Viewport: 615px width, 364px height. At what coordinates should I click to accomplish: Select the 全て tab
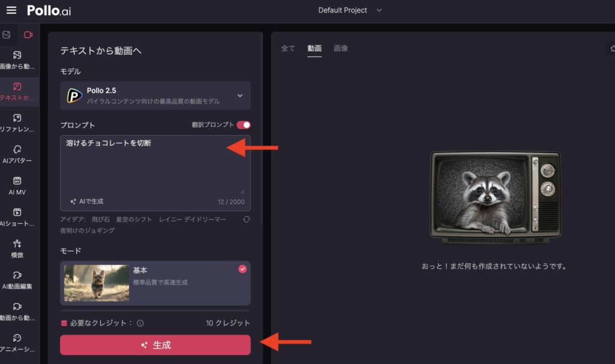point(288,49)
